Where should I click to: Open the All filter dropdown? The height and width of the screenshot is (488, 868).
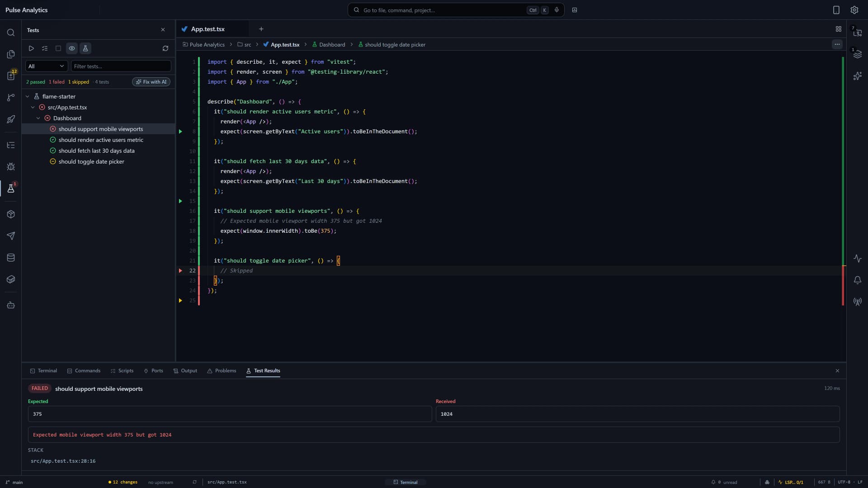click(47, 66)
